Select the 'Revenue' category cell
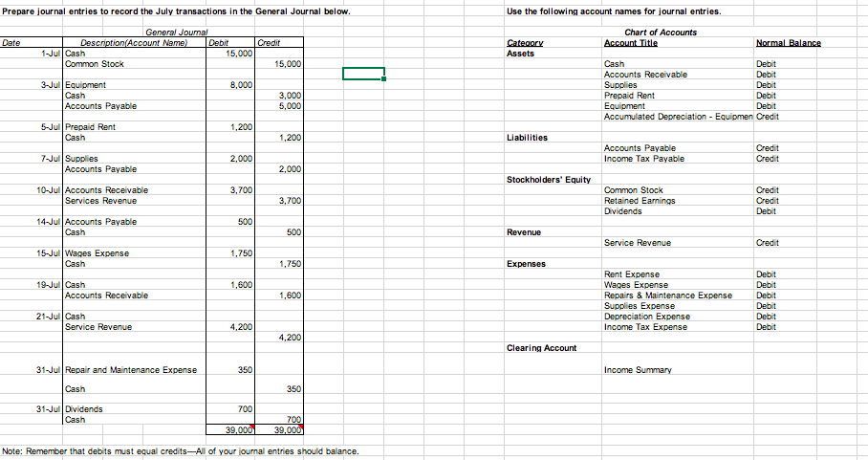 [x=524, y=232]
